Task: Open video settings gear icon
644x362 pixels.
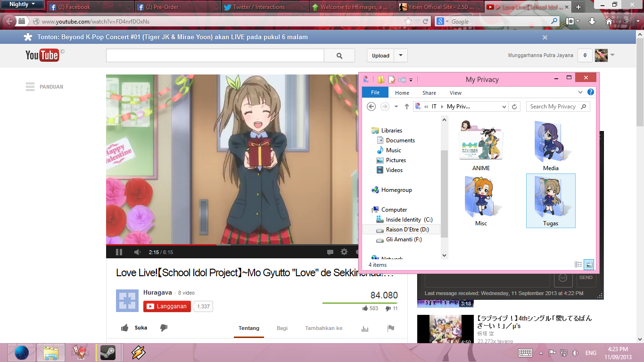Action: [x=344, y=252]
